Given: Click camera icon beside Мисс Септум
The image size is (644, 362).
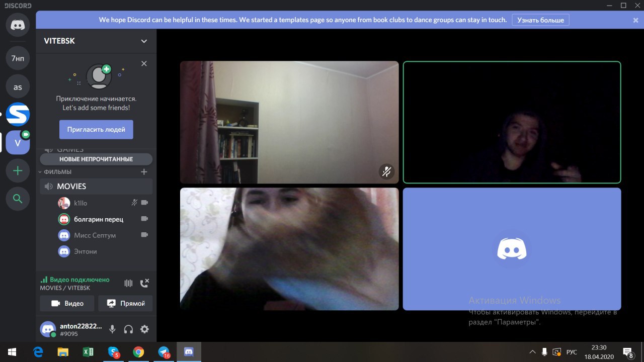Looking at the screenshot, I should pos(145,235).
